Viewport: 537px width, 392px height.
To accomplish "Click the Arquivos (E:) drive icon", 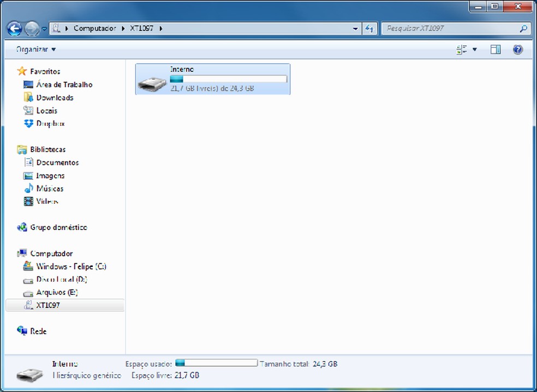I will 28,293.
